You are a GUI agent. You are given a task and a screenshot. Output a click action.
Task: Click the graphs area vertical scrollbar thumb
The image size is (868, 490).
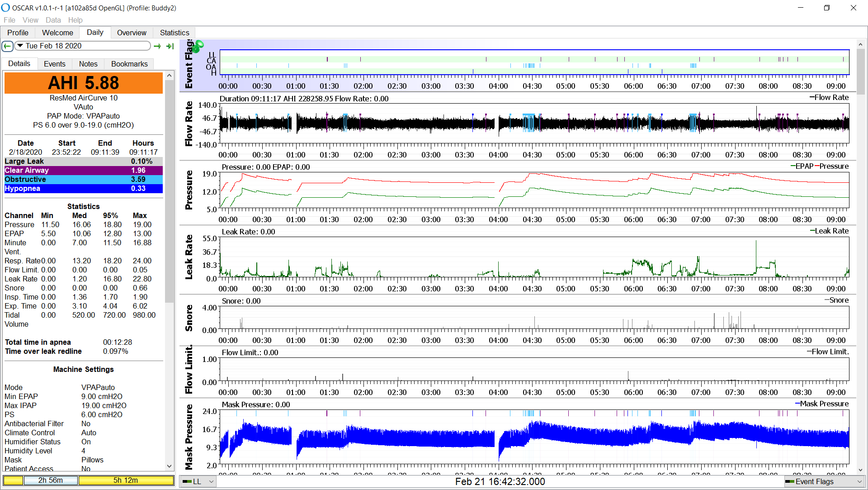(860, 71)
